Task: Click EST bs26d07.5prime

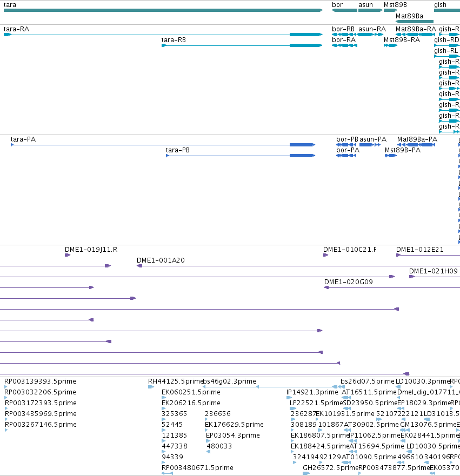Action: (x=342, y=387)
